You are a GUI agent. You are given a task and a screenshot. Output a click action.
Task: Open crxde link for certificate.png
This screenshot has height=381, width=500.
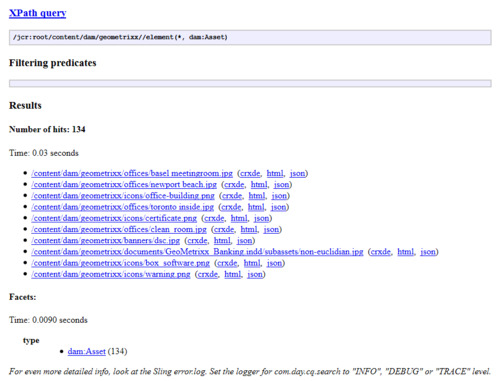214,218
